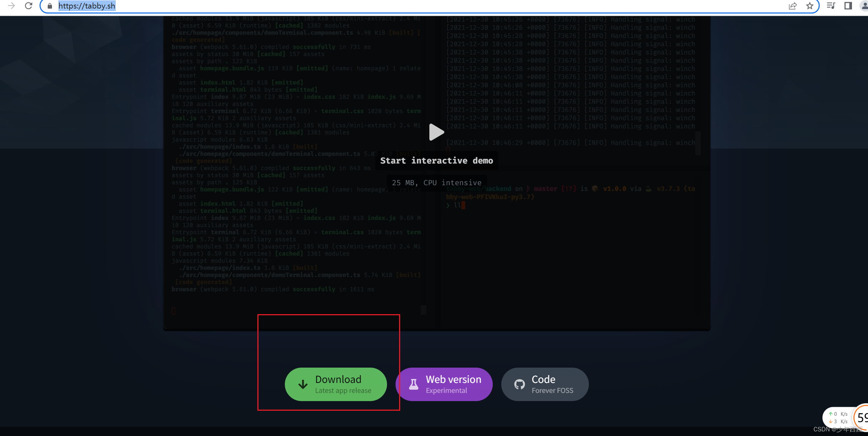
Task: Bookmark page with star icon
Action: [810, 6]
